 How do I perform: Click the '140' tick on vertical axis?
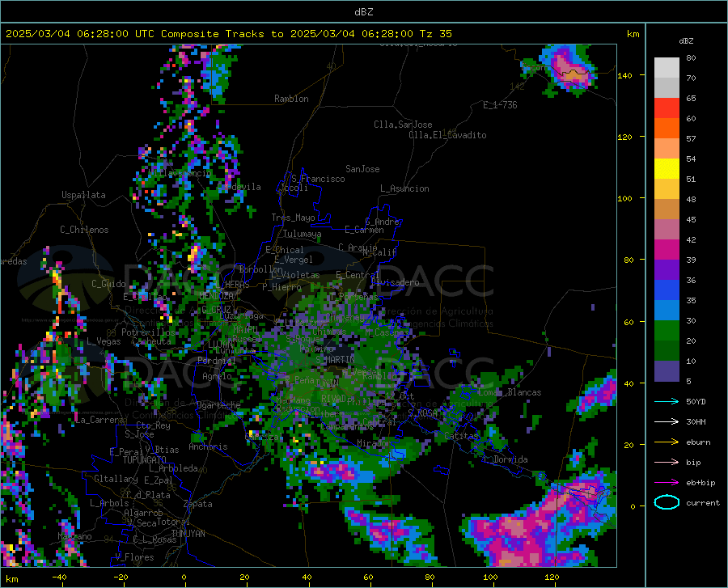(625, 75)
